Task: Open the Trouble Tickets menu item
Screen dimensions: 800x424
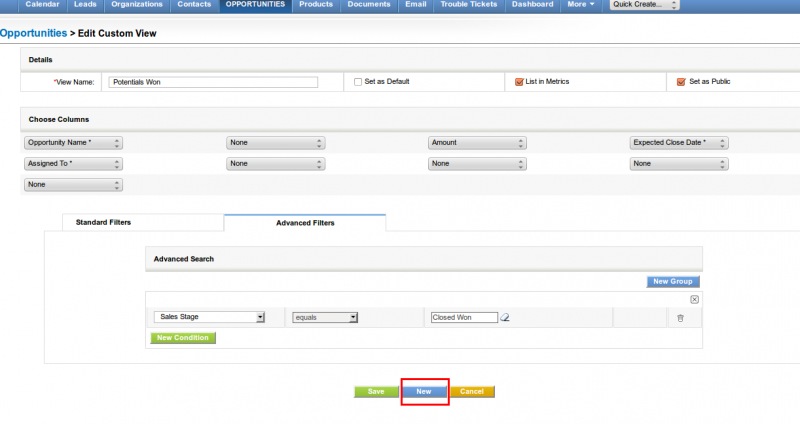Action: pyautogui.click(x=468, y=5)
